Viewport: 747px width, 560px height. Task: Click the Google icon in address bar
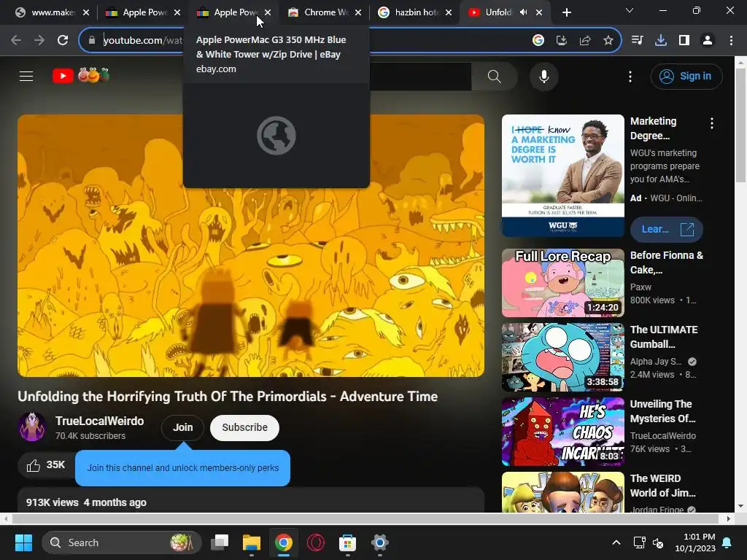coord(538,41)
